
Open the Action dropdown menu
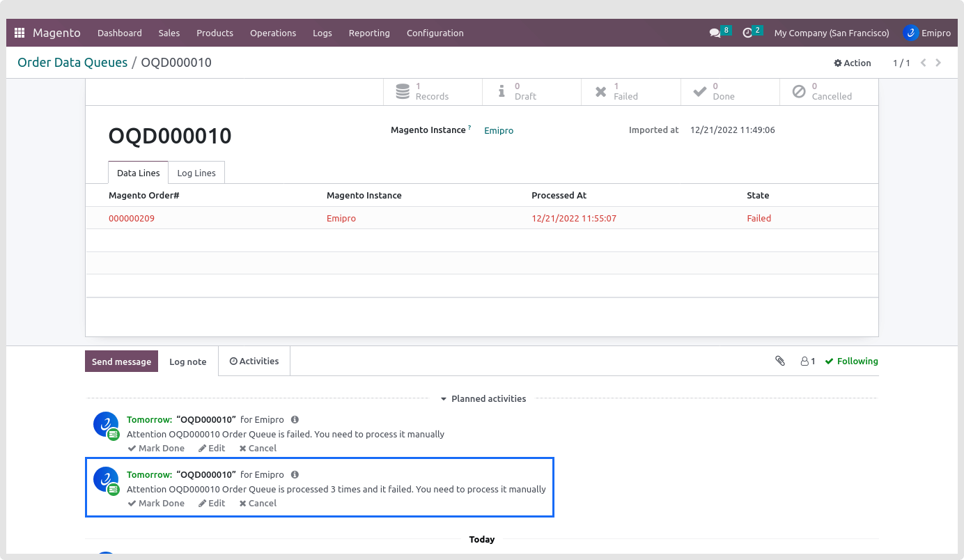(x=853, y=63)
